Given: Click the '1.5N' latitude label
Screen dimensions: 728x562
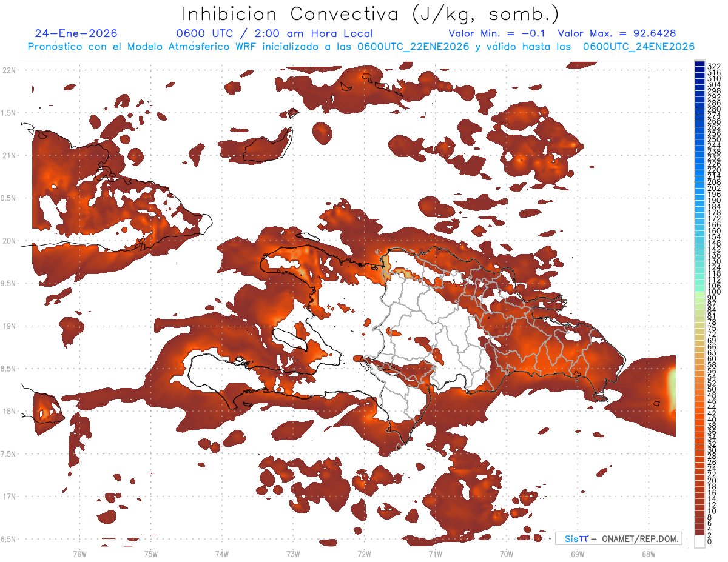Looking at the screenshot, I should pos(9,113).
